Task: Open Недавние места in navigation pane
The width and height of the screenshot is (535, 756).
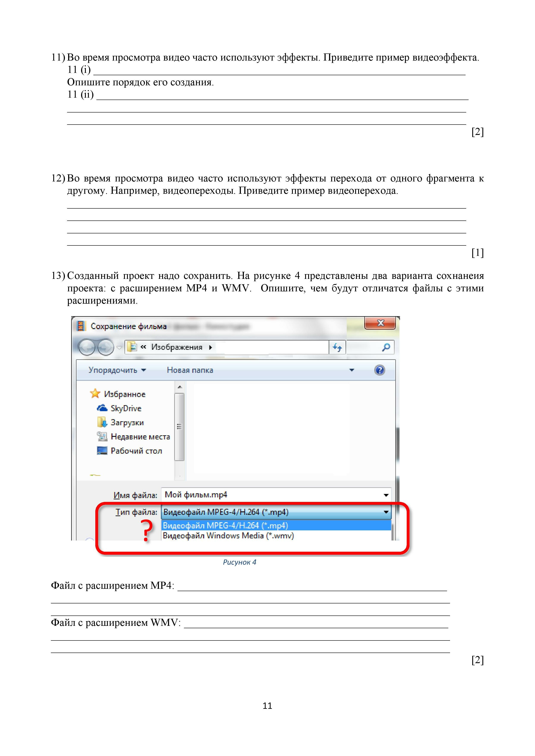Action: 140,437
